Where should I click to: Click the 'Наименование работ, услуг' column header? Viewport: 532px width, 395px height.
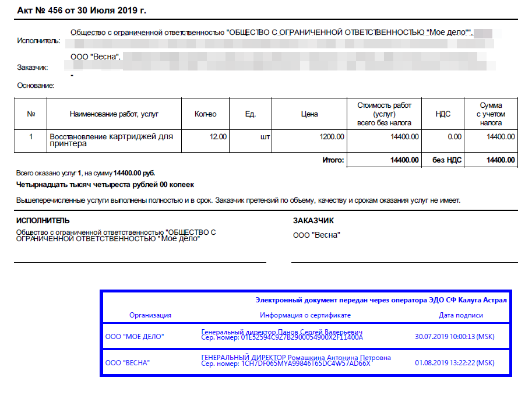[114, 114]
